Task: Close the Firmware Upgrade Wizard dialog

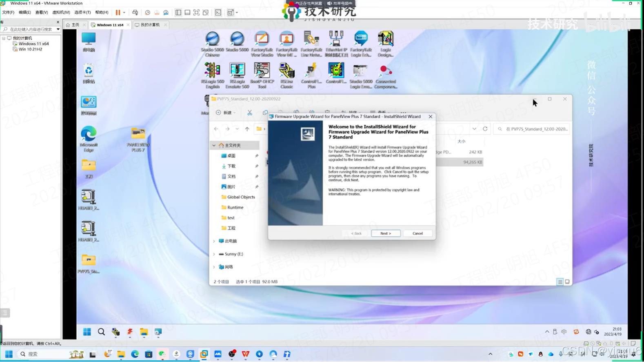Action: pos(430,116)
